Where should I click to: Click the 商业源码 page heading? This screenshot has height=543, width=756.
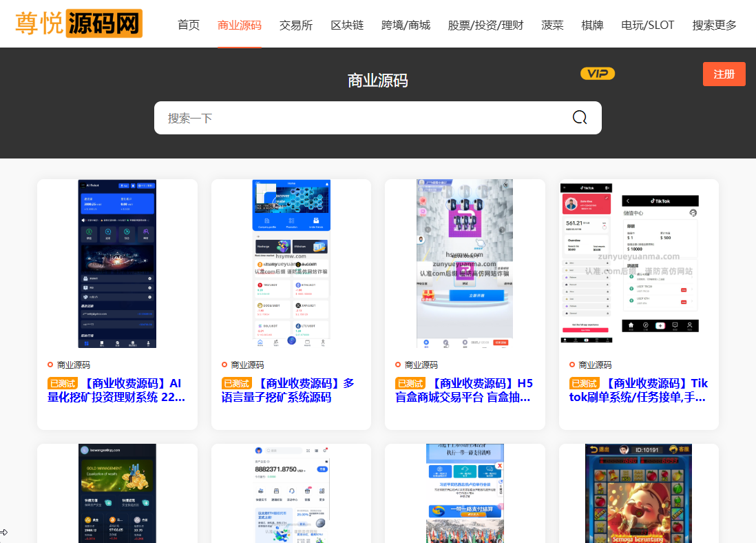378,80
